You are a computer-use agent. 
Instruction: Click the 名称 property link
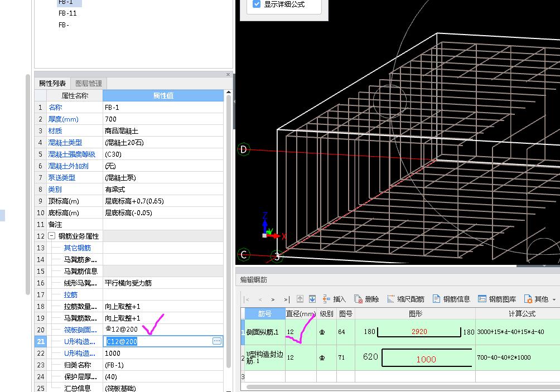click(55, 107)
